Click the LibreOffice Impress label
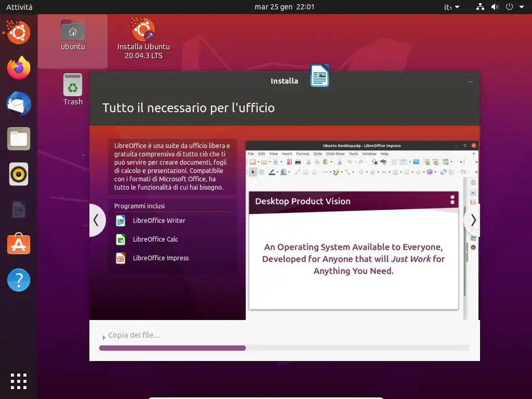This screenshot has width=532, height=399. pyautogui.click(x=161, y=258)
